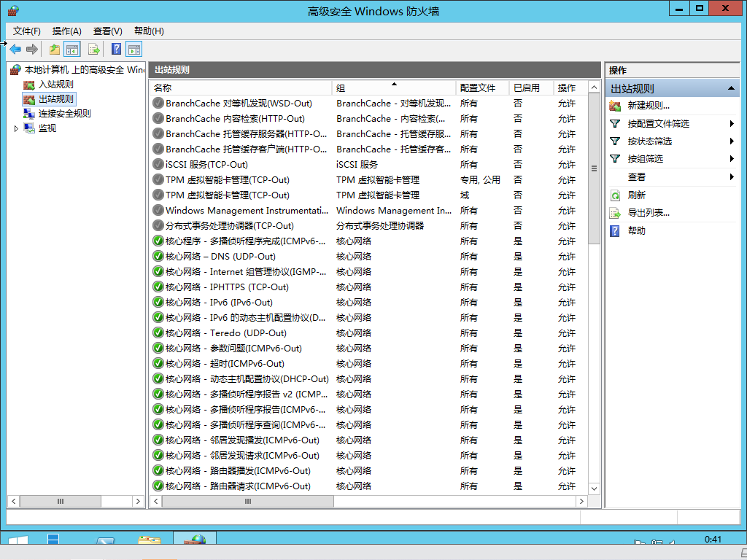Screen dimensions: 747x560
Task: Click the disabled icon of BranchCache 内容检索 rule
Action: coord(158,119)
